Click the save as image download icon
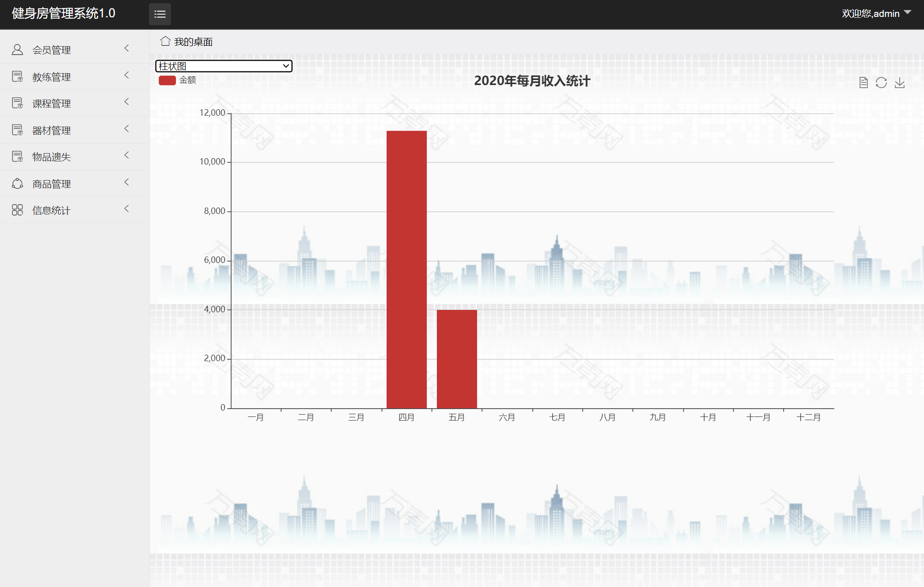924x587 pixels. point(899,83)
